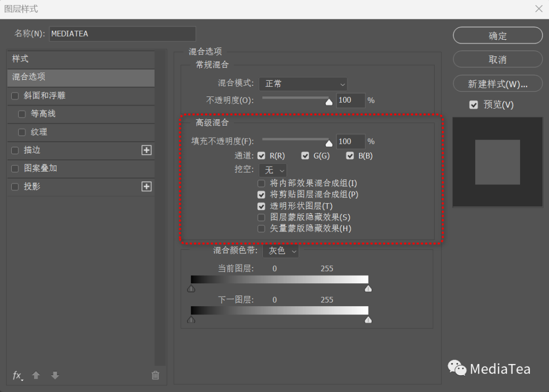The height and width of the screenshot is (392, 549).
Task: Click black stop of 当前图层 gradient
Action: coord(191,288)
